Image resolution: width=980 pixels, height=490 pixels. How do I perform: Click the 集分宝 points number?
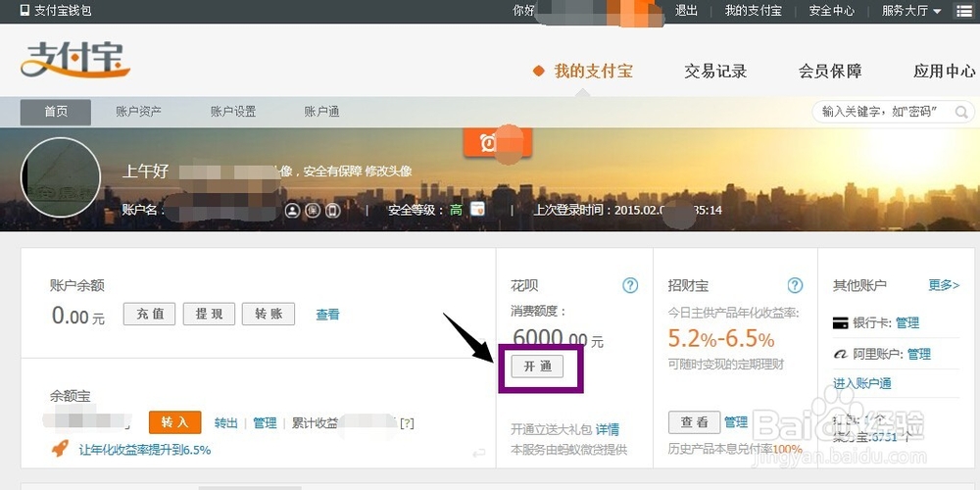pos(886,436)
